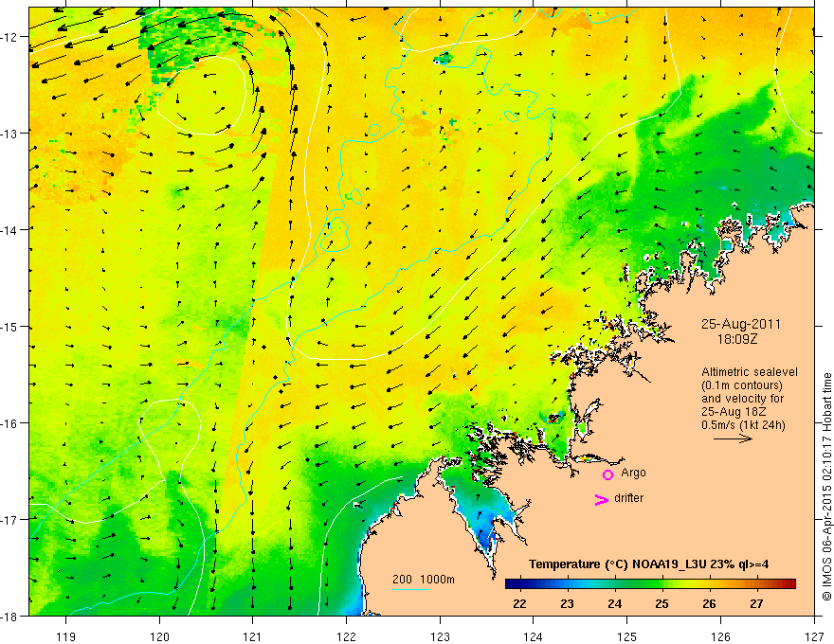
Task: Click the "and velocity for" text line
Action: 742,399
